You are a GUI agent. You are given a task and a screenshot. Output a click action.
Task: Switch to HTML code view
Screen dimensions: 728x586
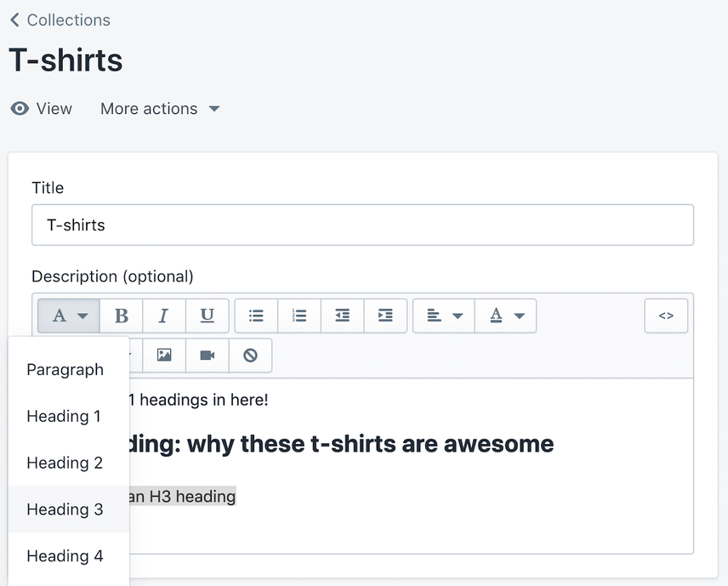[x=666, y=316]
